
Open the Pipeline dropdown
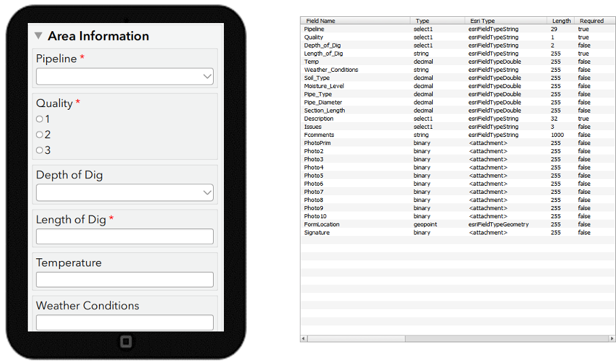pyautogui.click(x=125, y=77)
